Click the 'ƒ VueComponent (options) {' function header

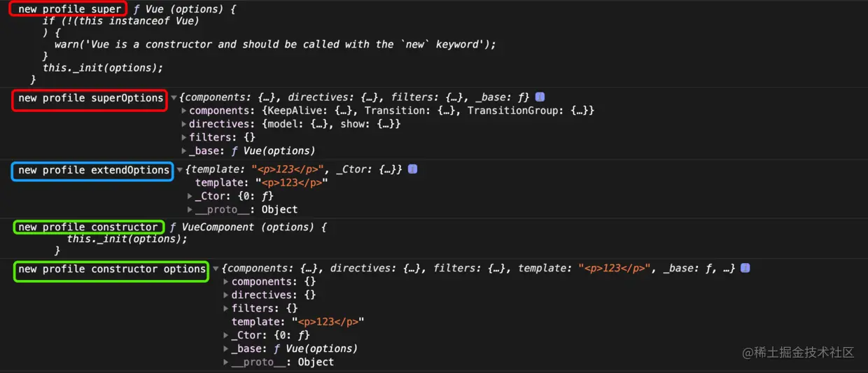coord(248,227)
